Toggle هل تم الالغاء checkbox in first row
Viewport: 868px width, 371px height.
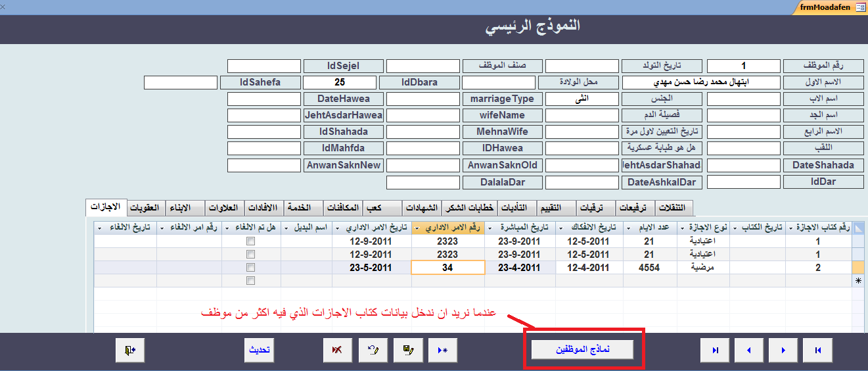click(250, 241)
